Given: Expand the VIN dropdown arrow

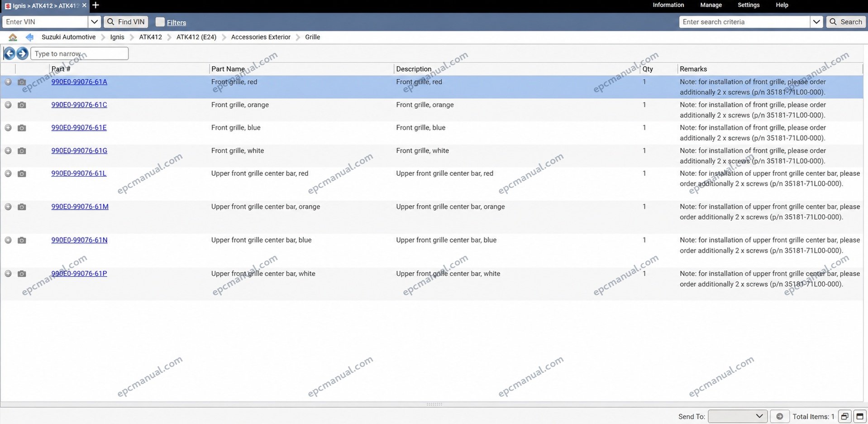Looking at the screenshot, I should (x=94, y=22).
